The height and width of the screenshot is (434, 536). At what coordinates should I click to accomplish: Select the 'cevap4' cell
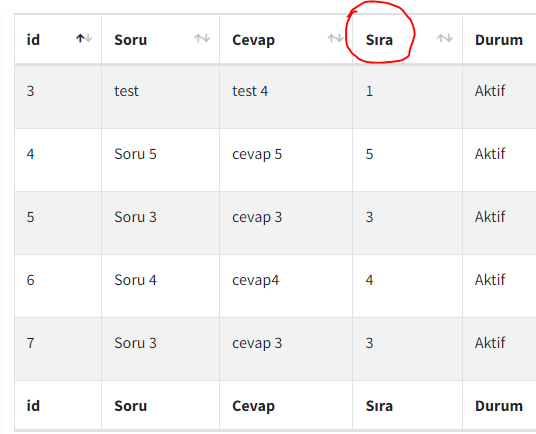(x=256, y=281)
